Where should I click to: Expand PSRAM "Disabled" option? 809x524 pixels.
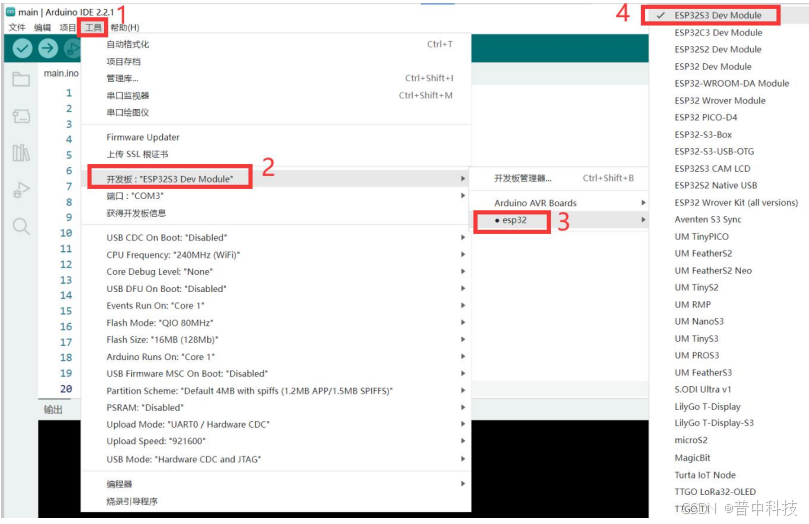(x=276, y=407)
